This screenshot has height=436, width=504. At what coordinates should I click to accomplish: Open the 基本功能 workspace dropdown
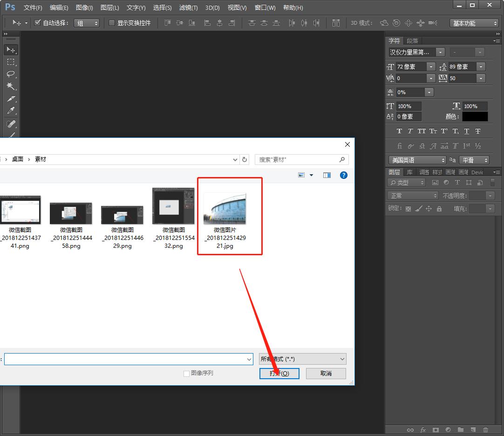pos(474,23)
